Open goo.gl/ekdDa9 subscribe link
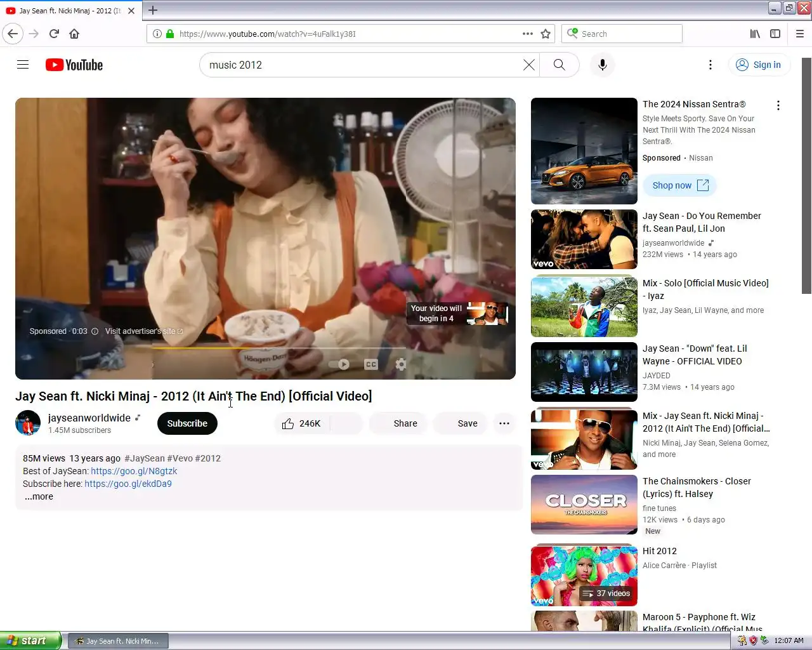Image resolution: width=812 pixels, height=650 pixels. coord(128,484)
